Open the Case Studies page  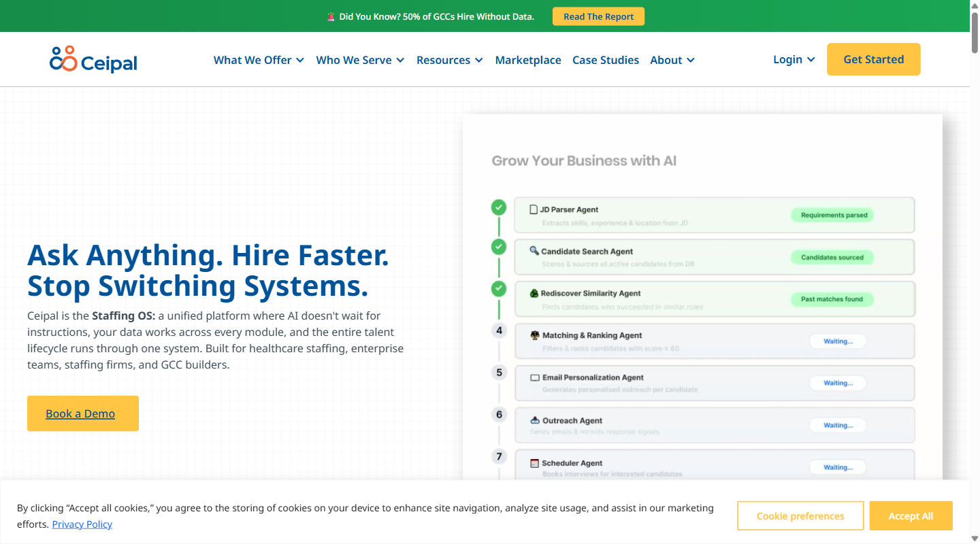(606, 60)
